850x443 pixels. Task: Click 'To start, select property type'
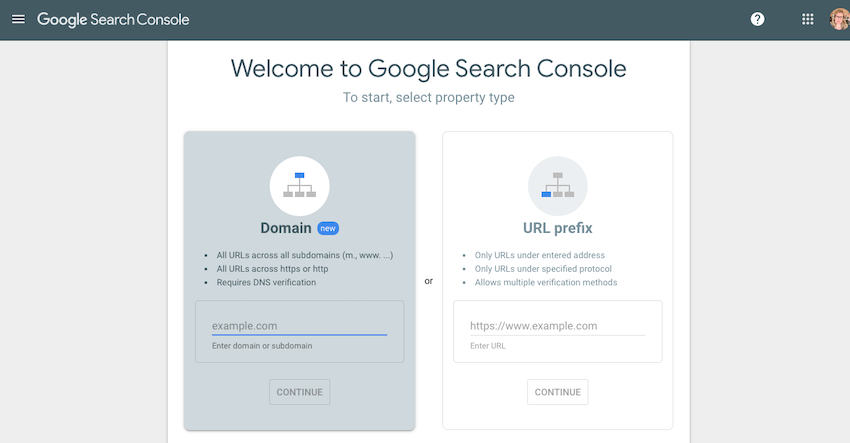coord(428,98)
